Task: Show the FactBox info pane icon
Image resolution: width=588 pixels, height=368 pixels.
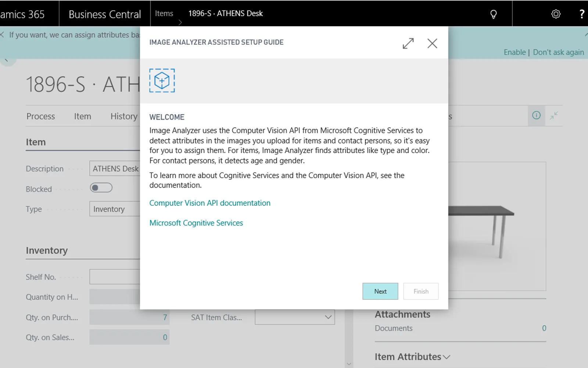Action: (536, 116)
